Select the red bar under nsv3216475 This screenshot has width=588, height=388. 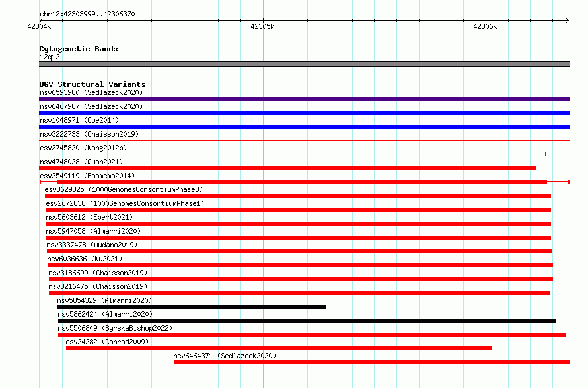pyautogui.click(x=299, y=293)
